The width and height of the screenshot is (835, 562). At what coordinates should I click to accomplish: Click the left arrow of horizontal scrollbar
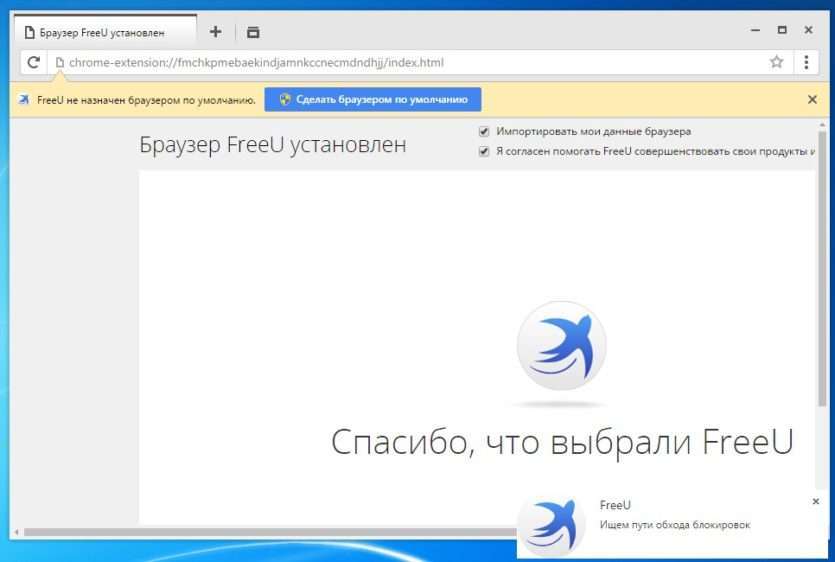tap(17, 532)
